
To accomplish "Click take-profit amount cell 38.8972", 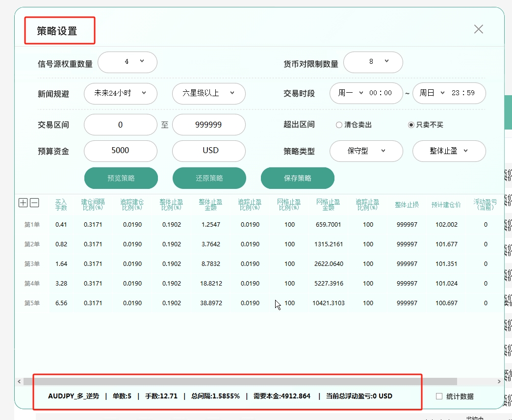I will click(211, 303).
